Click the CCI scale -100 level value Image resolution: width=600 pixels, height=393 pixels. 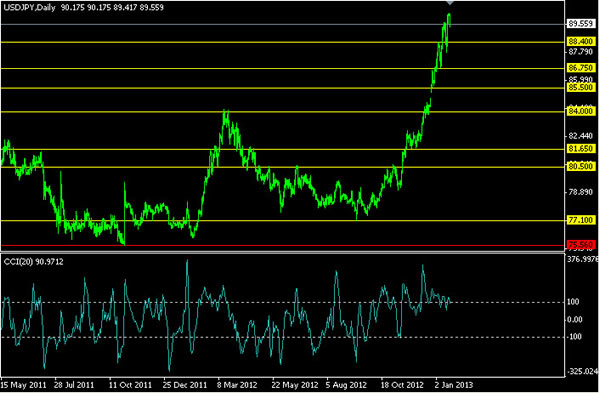tap(574, 336)
